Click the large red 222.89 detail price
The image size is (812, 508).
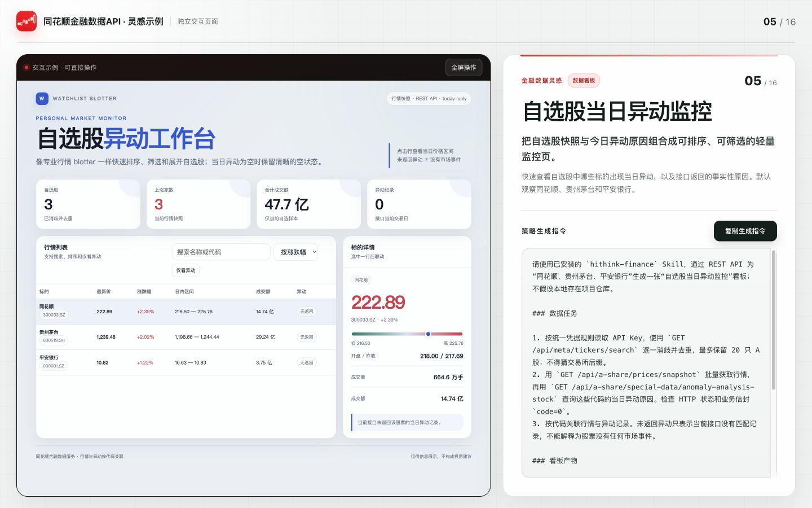pyautogui.click(x=378, y=303)
